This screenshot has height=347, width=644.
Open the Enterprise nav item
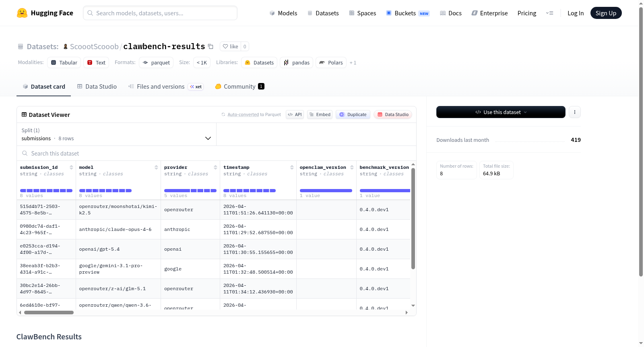(489, 13)
